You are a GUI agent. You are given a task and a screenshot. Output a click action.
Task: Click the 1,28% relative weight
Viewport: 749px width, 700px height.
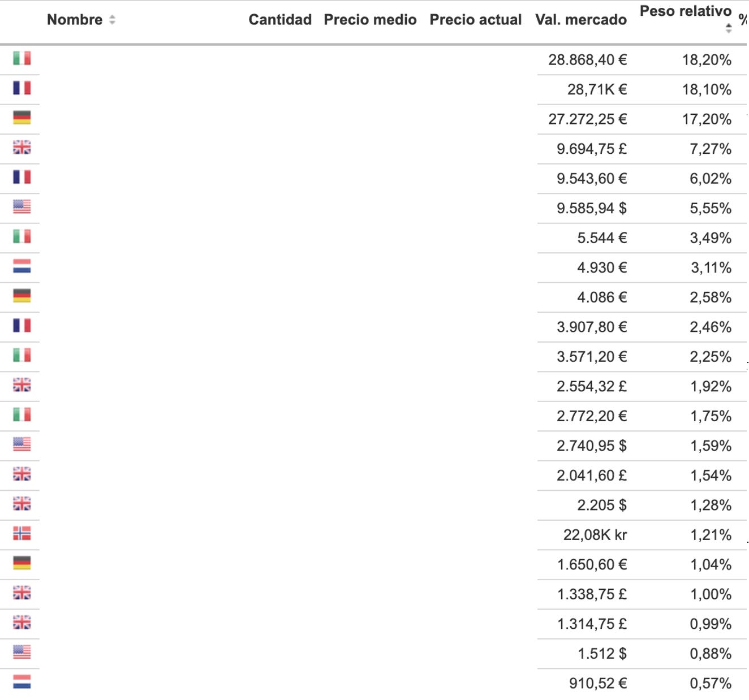point(711,505)
